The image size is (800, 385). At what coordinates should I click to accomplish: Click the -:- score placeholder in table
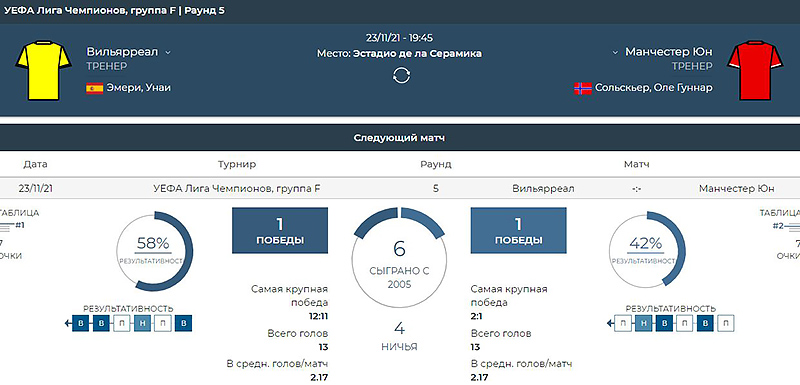tap(636, 189)
